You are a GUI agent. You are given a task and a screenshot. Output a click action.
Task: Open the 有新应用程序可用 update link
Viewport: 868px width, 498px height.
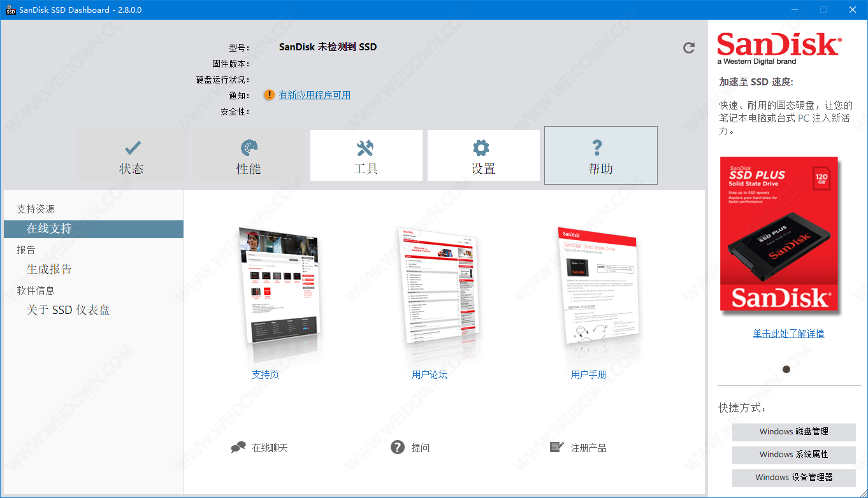point(314,95)
